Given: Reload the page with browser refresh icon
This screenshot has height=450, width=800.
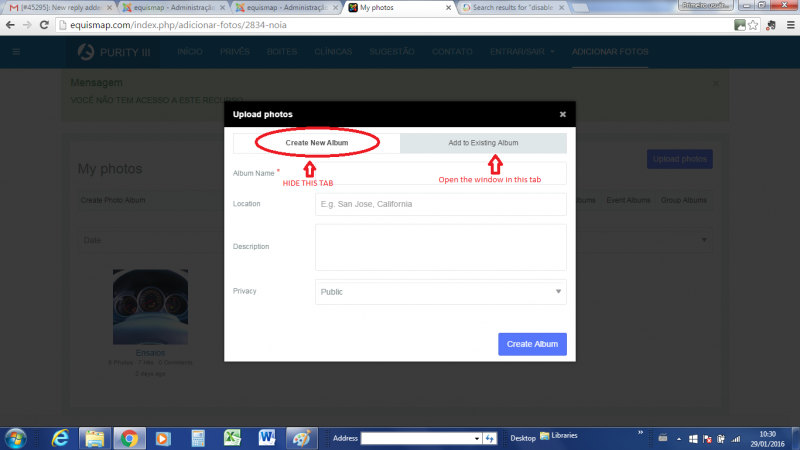Looking at the screenshot, I should tap(46, 24).
